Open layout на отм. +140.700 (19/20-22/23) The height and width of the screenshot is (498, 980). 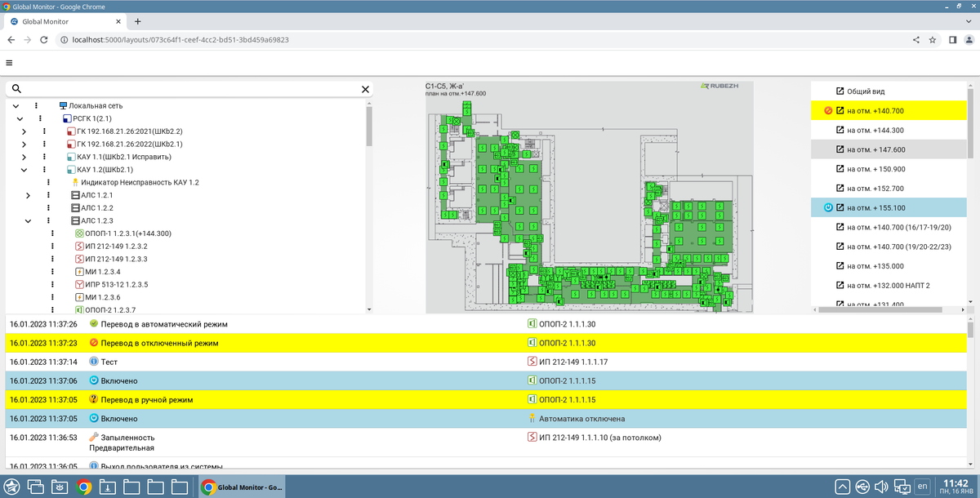889,247
